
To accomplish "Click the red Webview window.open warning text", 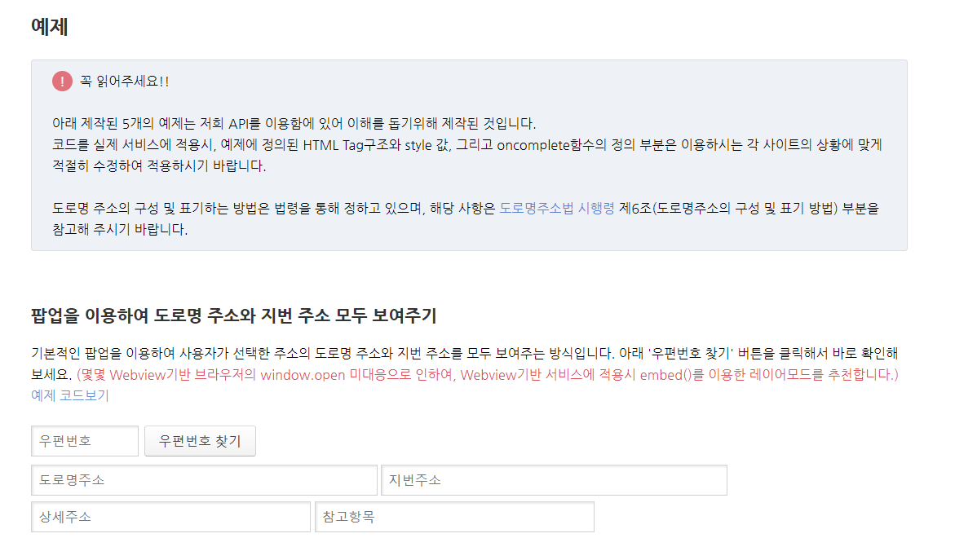I will pos(487,374).
